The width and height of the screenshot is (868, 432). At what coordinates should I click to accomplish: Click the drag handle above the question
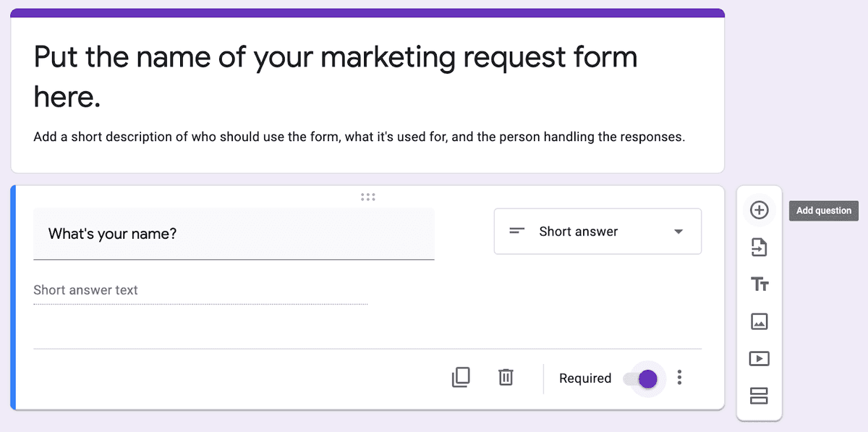[x=368, y=196]
